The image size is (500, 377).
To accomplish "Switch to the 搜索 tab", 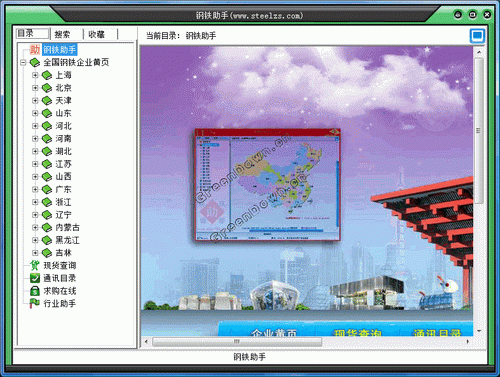I will (x=66, y=34).
